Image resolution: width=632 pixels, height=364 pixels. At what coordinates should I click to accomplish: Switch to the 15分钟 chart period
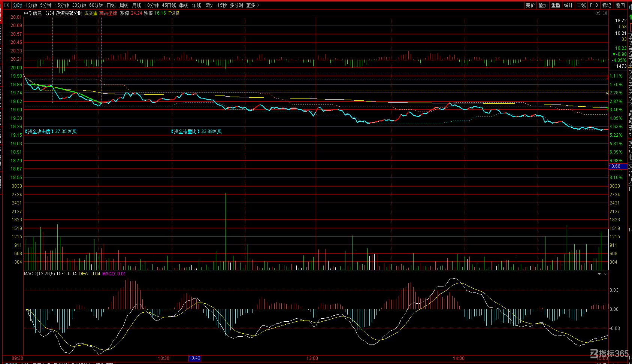coord(62,5)
